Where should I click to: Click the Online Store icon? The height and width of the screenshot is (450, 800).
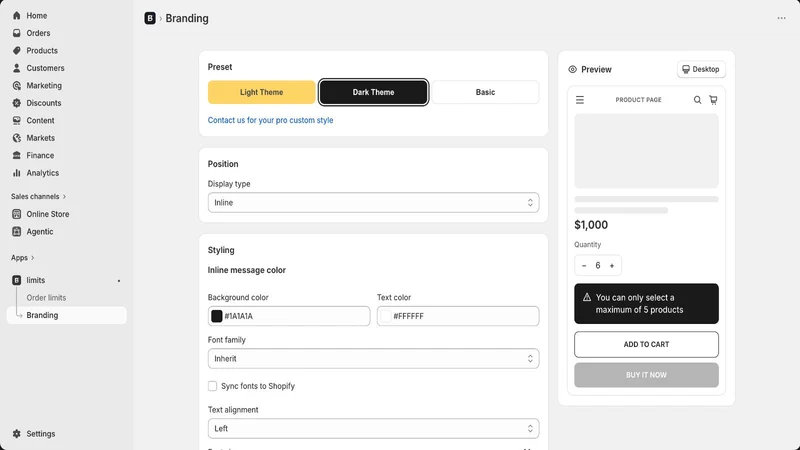pyautogui.click(x=16, y=214)
